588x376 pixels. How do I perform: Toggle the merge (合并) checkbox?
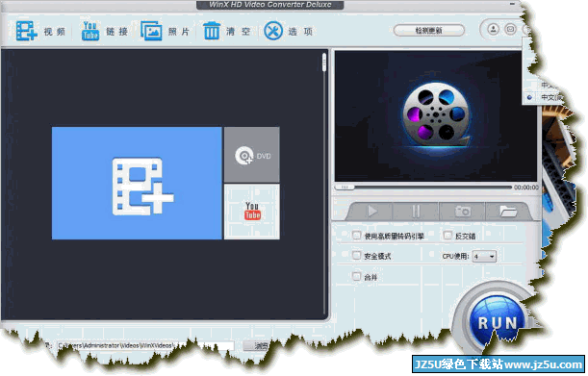tap(356, 277)
